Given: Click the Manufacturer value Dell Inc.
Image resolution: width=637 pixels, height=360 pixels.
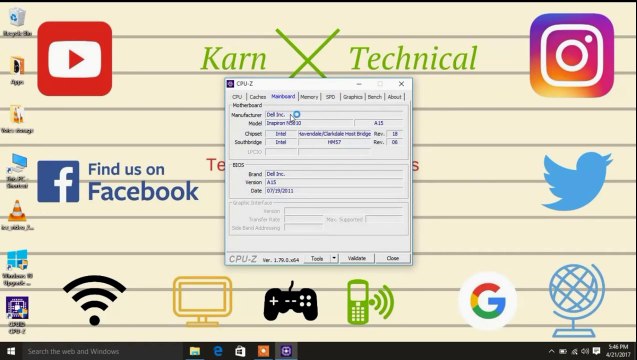Looking at the screenshot, I should click(x=334, y=115).
